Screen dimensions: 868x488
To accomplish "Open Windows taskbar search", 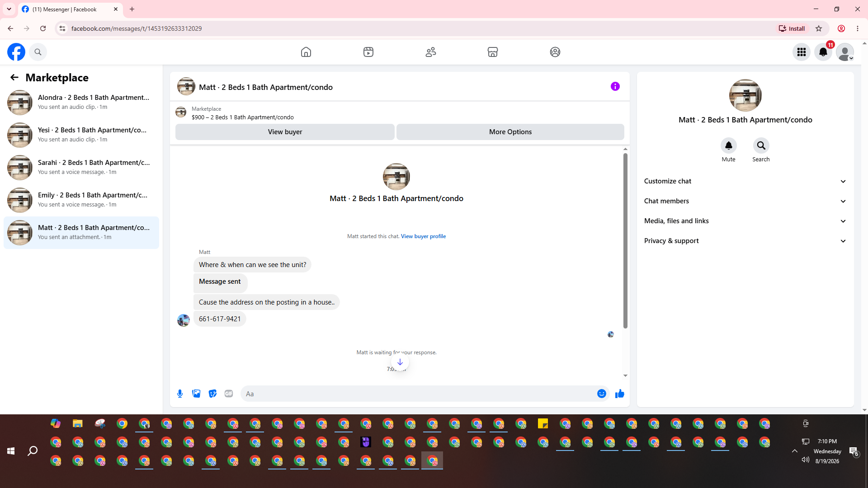I will click(33, 451).
